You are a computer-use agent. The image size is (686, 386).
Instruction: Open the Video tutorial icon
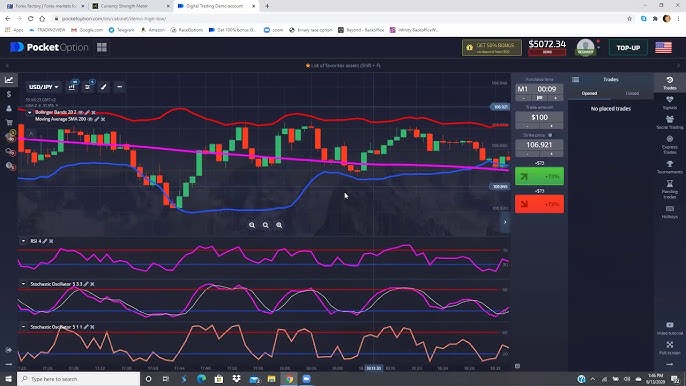coord(669,328)
